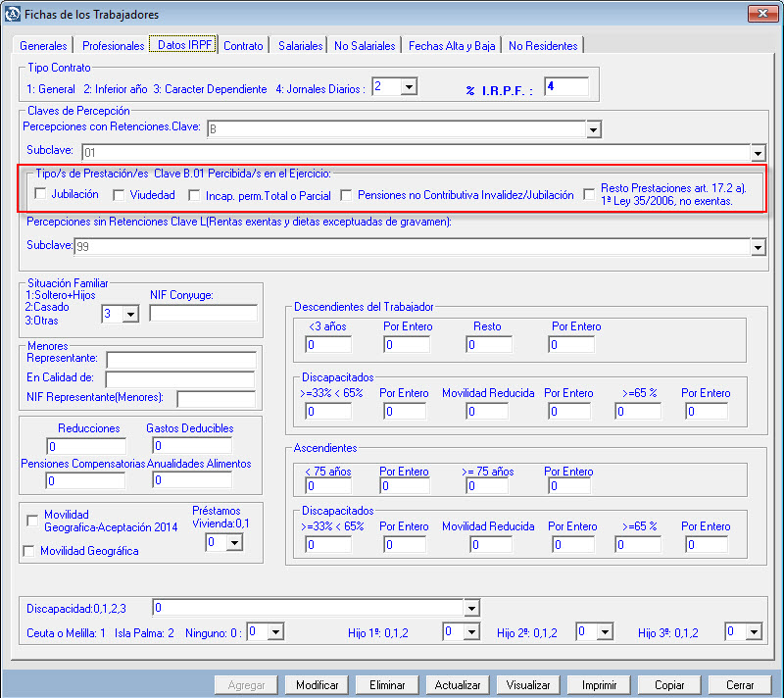Switch to the Generales tab

(44, 46)
